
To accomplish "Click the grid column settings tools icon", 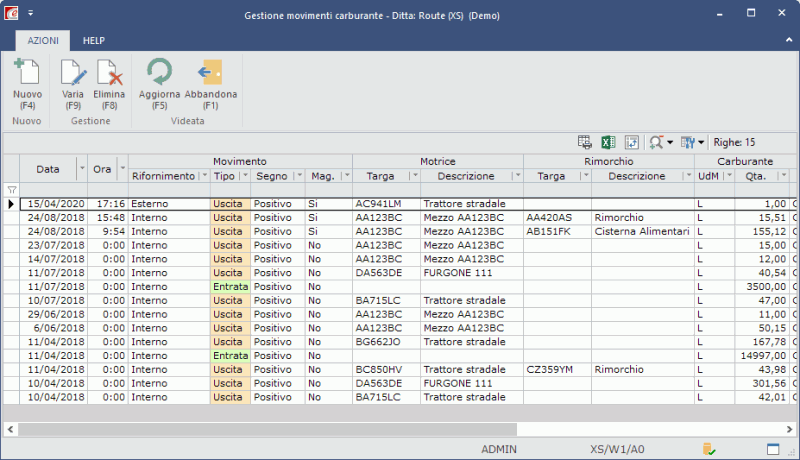I will click(x=688, y=142).
